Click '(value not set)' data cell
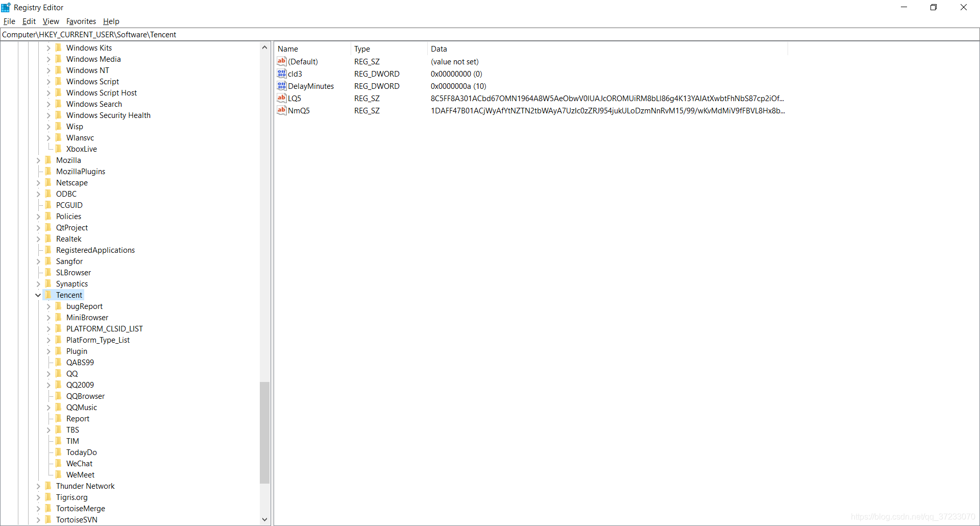This screenshot has width=980, height=526. 455,62
